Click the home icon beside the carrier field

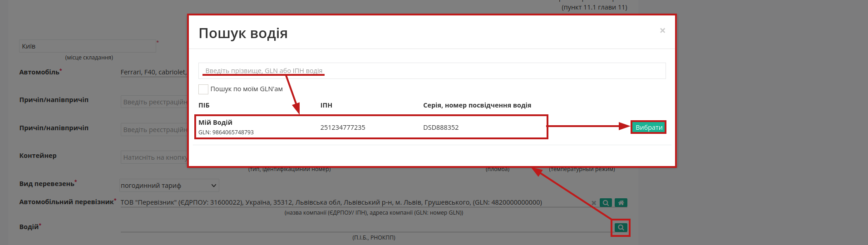coord(621,203)
